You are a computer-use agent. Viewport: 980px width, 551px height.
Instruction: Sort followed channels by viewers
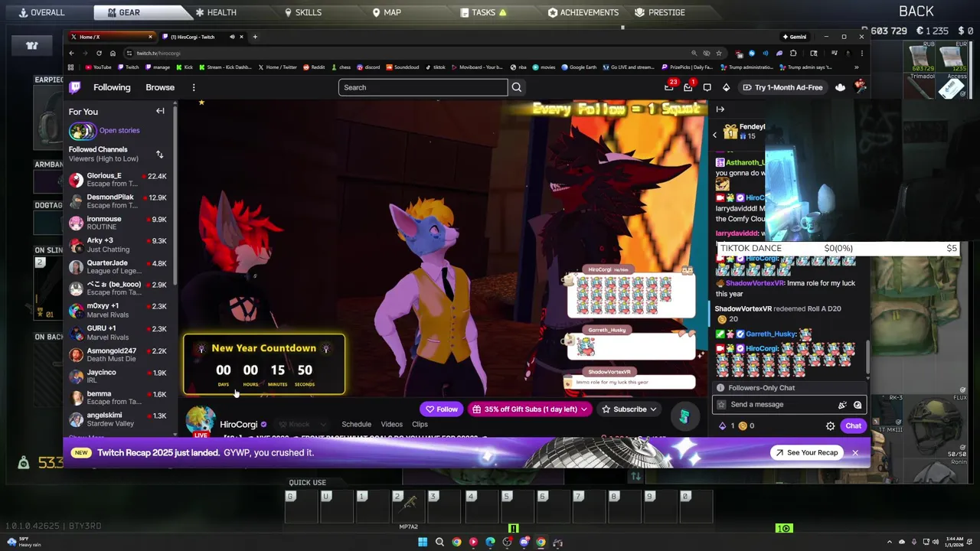(x=159, y=155)
